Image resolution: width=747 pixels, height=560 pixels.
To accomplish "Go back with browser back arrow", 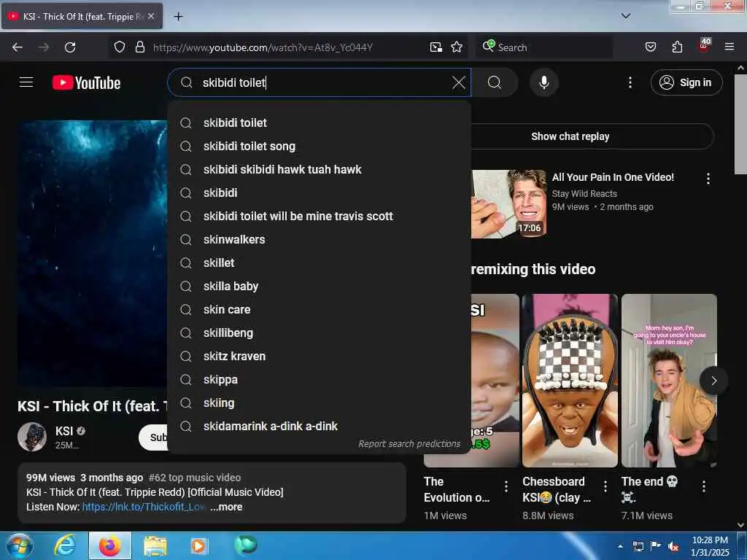I will pos(18,47).
